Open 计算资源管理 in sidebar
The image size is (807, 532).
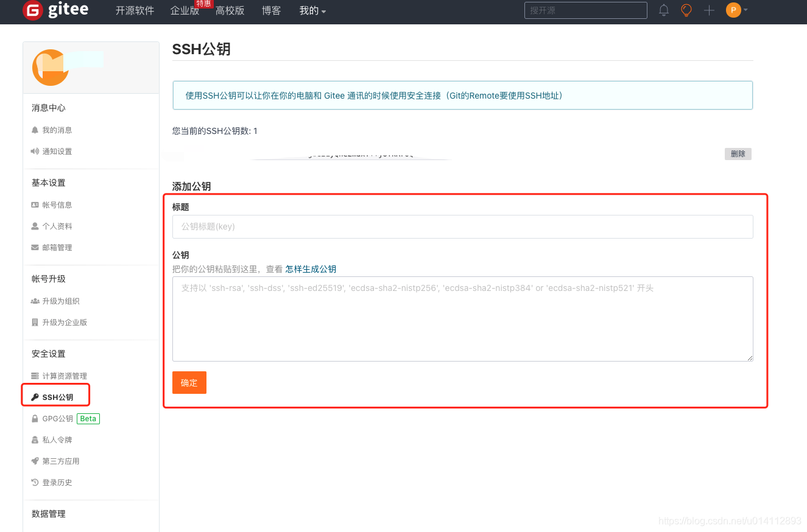[x=65, y=376]
